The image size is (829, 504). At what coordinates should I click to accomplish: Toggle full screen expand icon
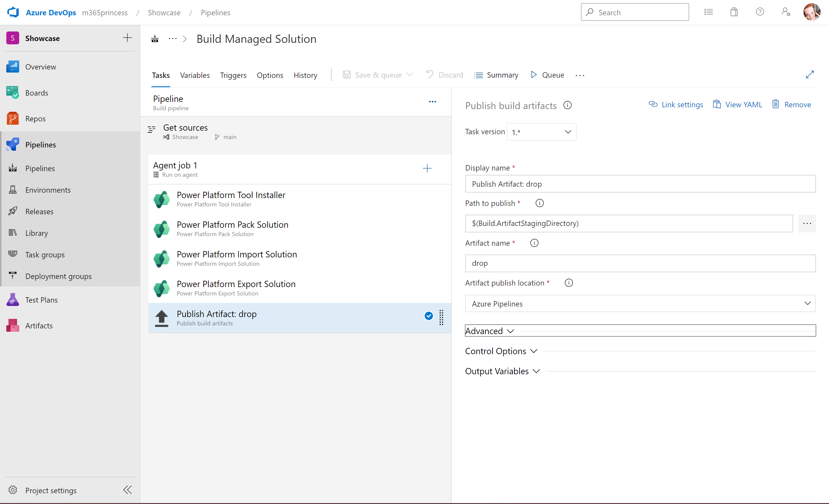810,74
